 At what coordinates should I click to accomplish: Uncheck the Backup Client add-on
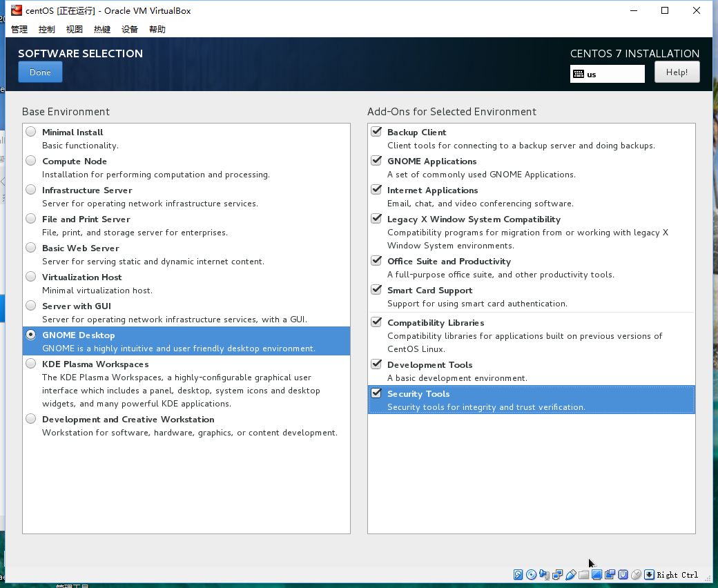pos(376,132)
